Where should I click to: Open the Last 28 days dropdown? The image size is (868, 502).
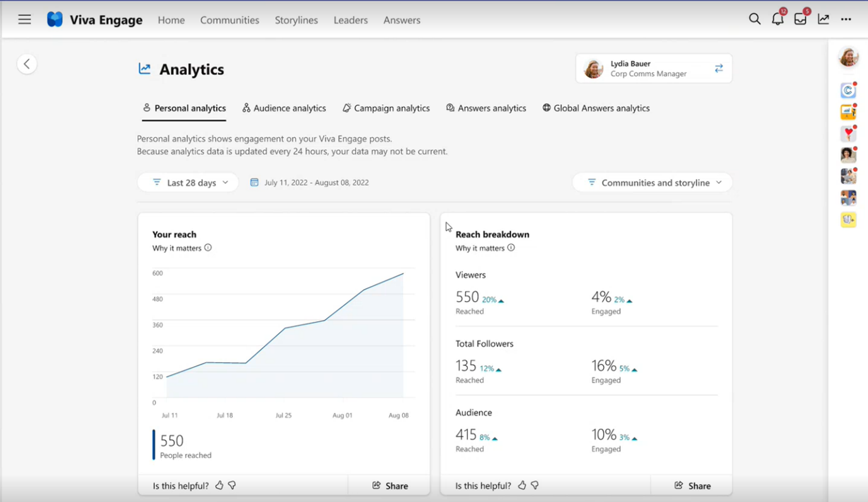pyautogui.click(x=188, y=183)
